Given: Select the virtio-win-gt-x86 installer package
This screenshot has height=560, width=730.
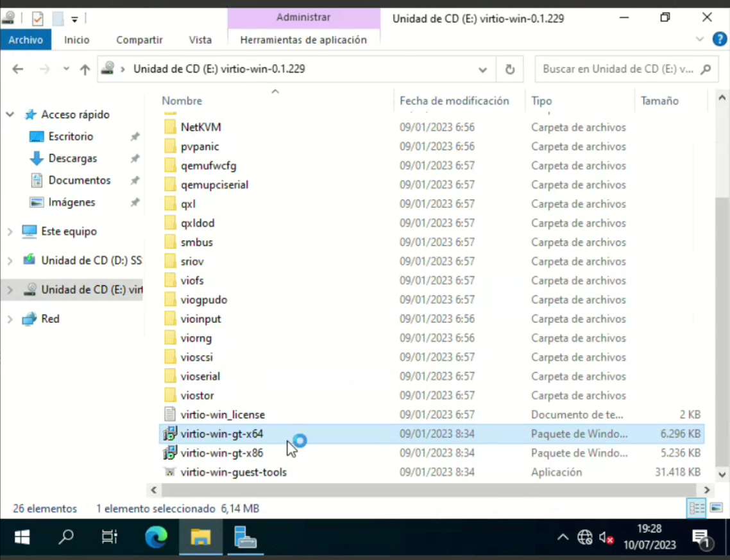Looking at the screenshot, I should 222,453.
